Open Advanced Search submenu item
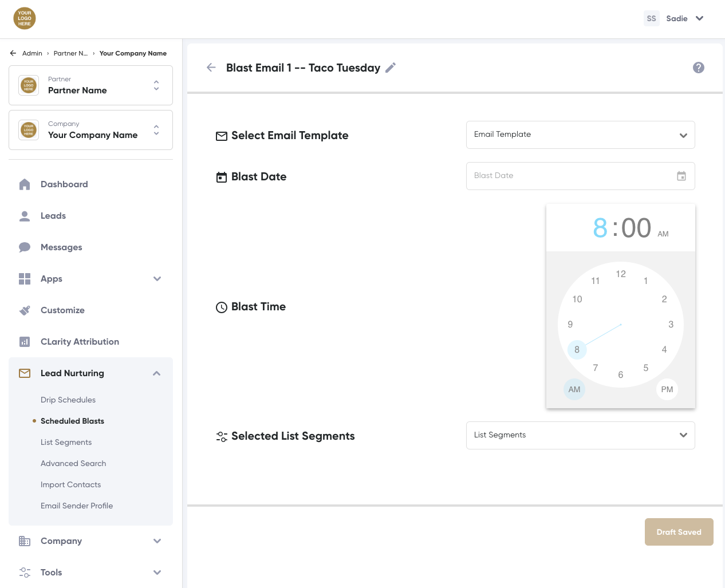 73,463
